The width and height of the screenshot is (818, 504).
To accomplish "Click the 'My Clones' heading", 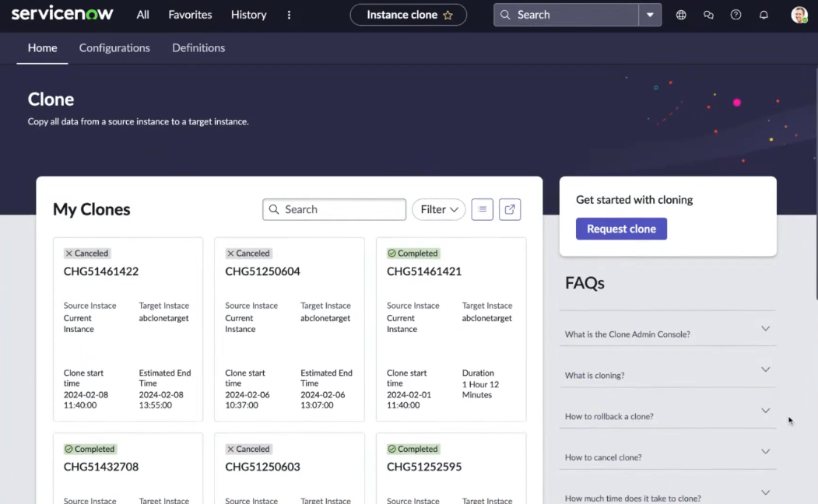I will pos(91,209).
